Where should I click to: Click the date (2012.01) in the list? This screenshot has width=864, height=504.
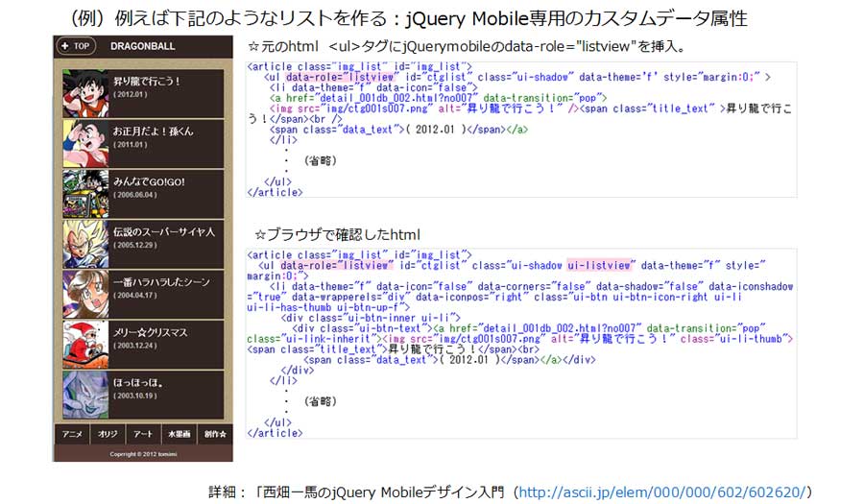coord(130,95)
